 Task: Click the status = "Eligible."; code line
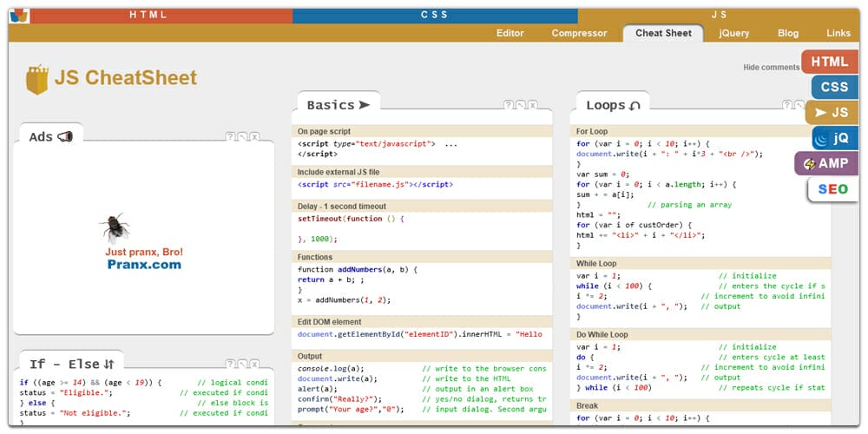(x=66, y=392)
